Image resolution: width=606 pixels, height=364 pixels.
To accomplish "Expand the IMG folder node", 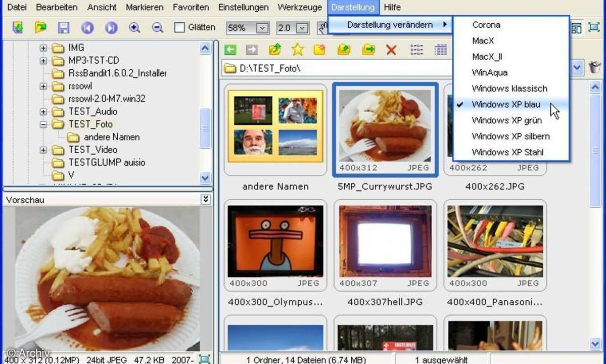I will click(43, 48).
